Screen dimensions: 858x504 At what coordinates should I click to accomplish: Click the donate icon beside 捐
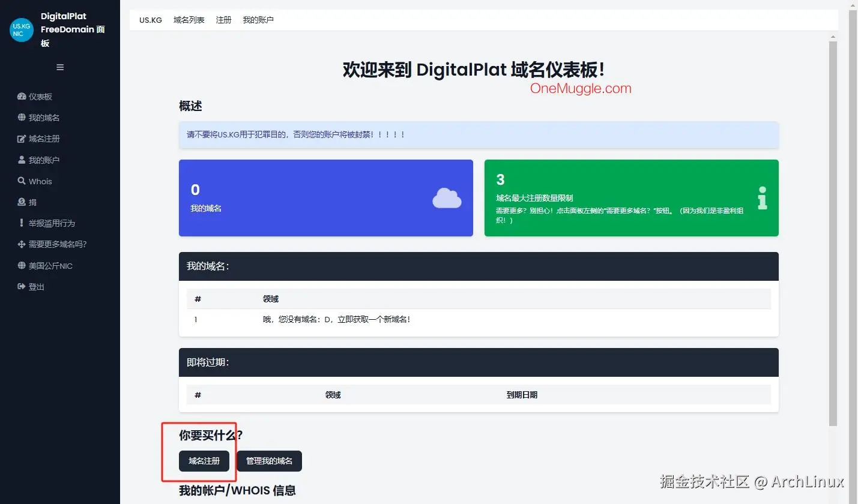[x=22, y=202]
